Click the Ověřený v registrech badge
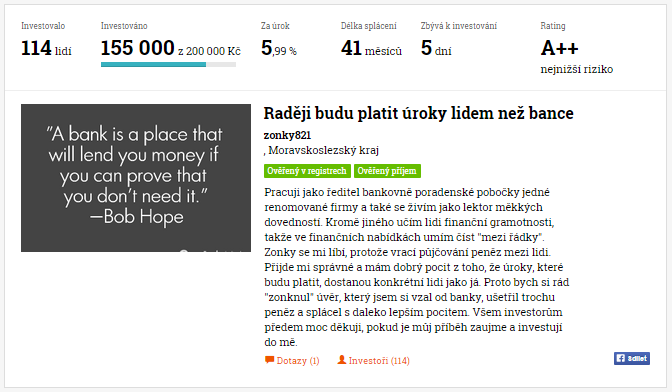 click(x=307, y=171)
